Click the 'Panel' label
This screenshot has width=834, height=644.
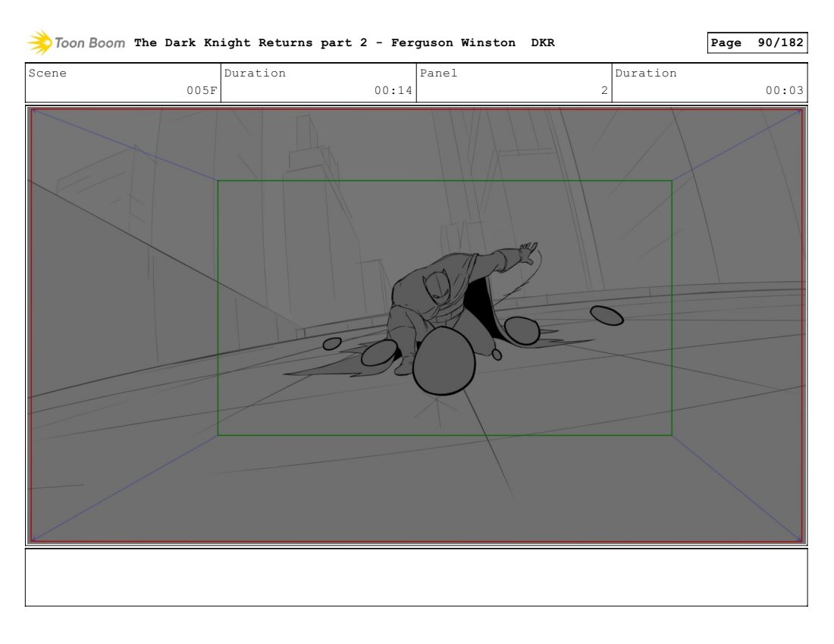coord(438,73)
